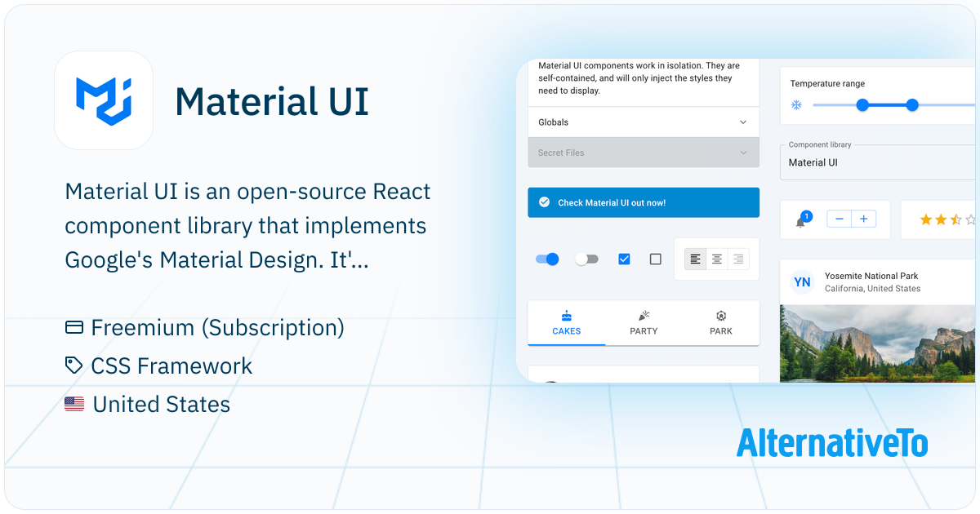Click the minus stepper button
Image resolution: width=980 pixels, height=514 pixels.
tap(840, 219)
